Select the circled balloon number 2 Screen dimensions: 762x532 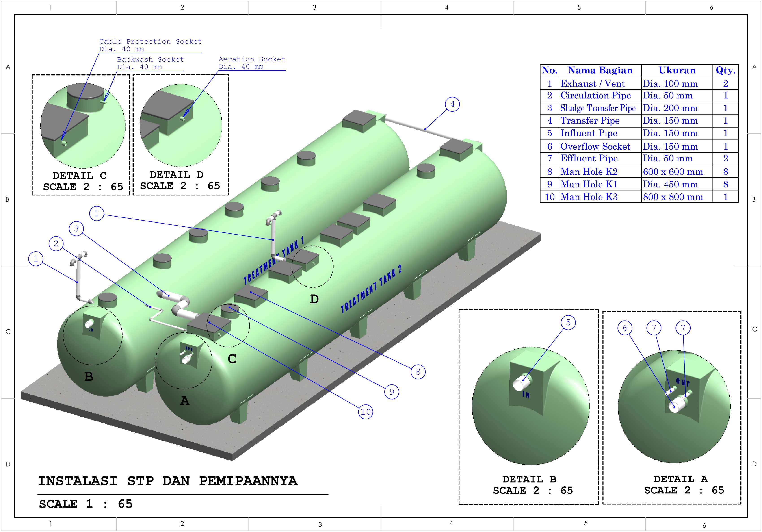[x=56, y=244]
